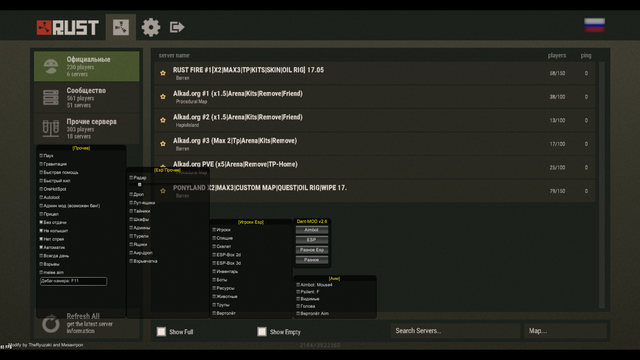The height and width of the screenshot is (360, 640).
Task: Disable the Автоматик checkbox
Action: click(41, 247)
